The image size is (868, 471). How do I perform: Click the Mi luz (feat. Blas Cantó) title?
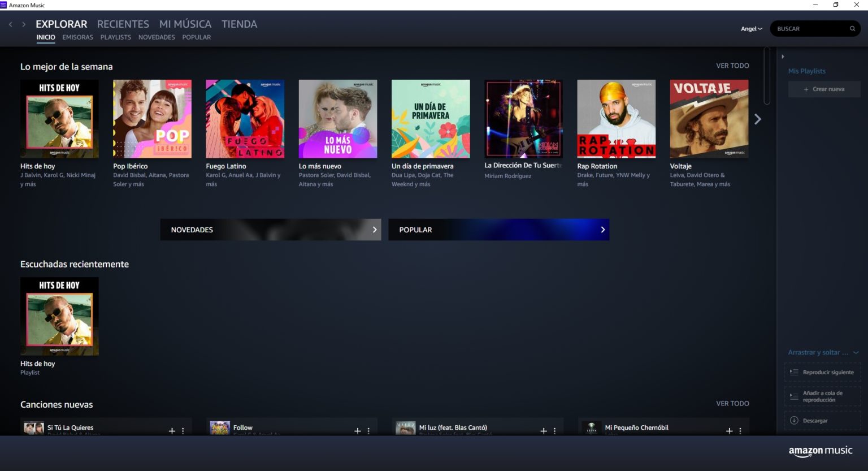453,428
